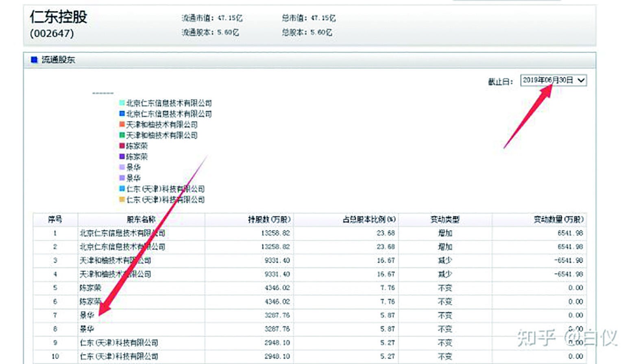Click the teal 北京仁东信息技术有限公司 legend square
The width and height of the screenshot is (634, 364).
tap(121, 103)
